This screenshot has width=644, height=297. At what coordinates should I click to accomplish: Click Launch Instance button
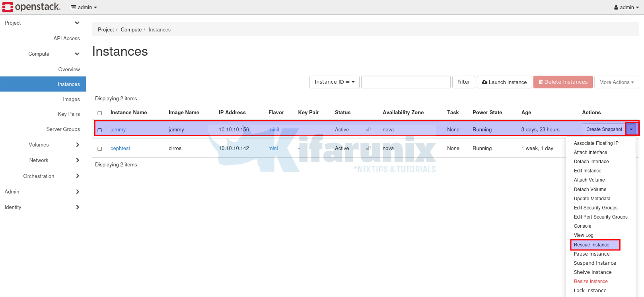click(x=504, y=82)
